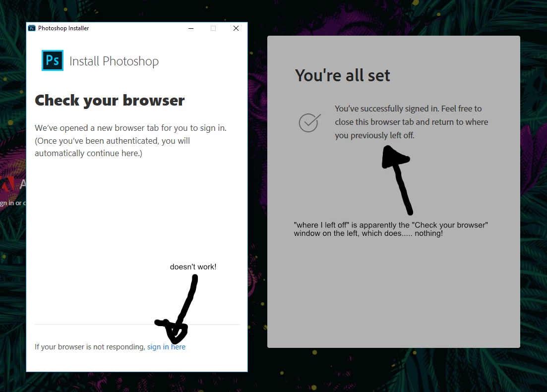The image size is (547, 392).
Task: Minimize the Photoshop Installer window
Action: (191, 28)
